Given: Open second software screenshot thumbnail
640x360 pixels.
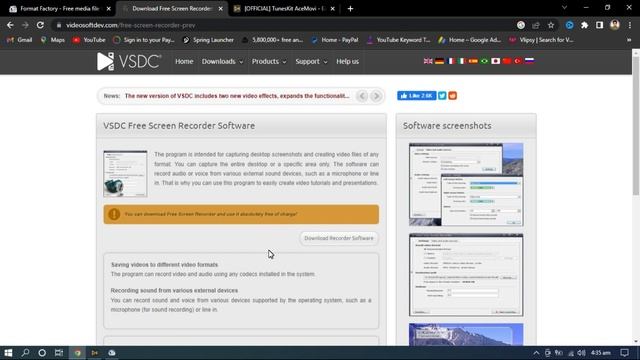Looking at the screenshot, I should [x=466, y=275].
